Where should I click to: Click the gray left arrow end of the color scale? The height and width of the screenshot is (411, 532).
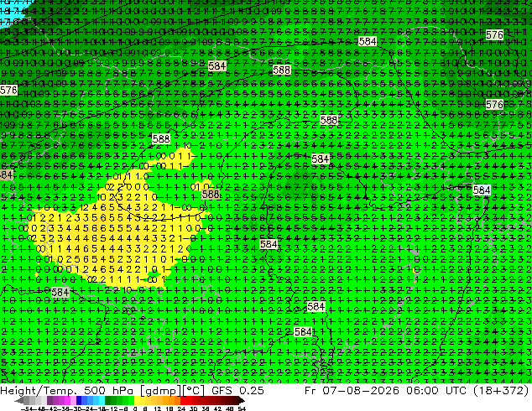click(18, 401)
